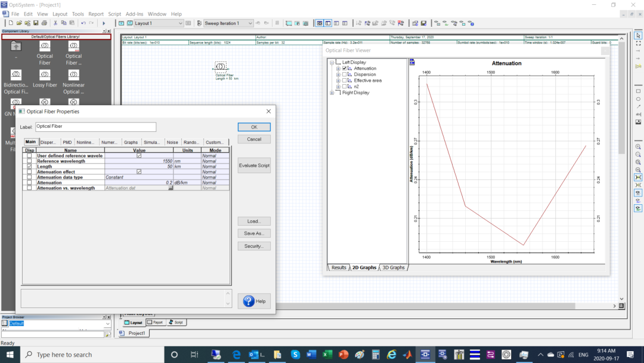Open the Layout 1 dropdown
The width and height of the screenshot is (644, 363).
tap(181, 23)
